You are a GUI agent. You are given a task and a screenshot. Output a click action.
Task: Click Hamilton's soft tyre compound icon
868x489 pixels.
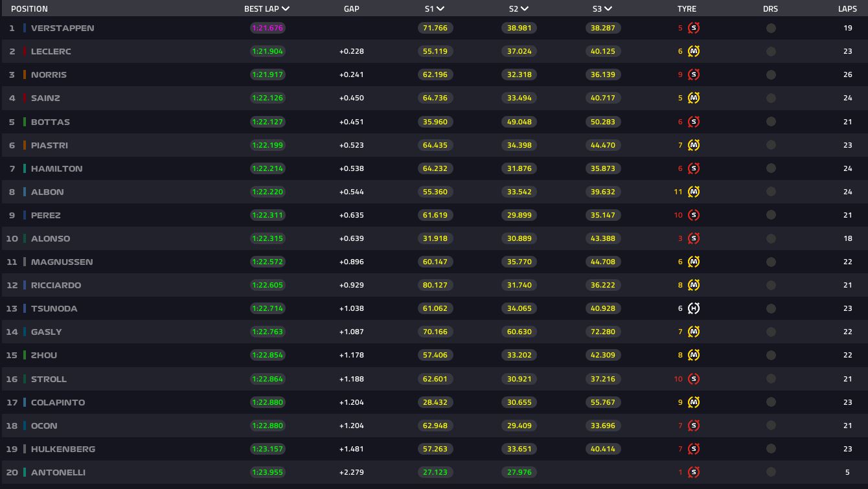click(693, 168)
